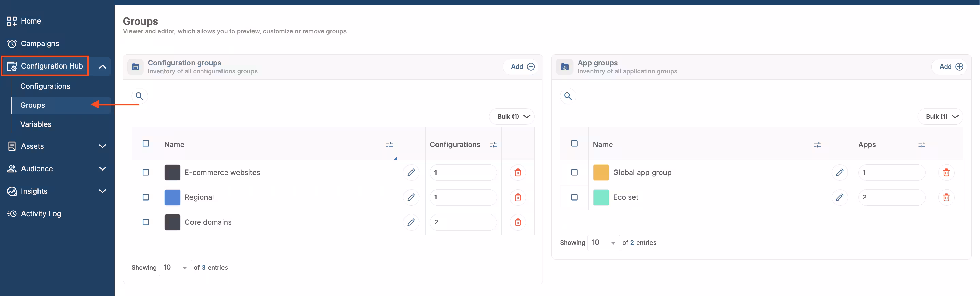Open filter icon on Apps column
Screen dimensions: 980x296
click(x=921, y=145)
